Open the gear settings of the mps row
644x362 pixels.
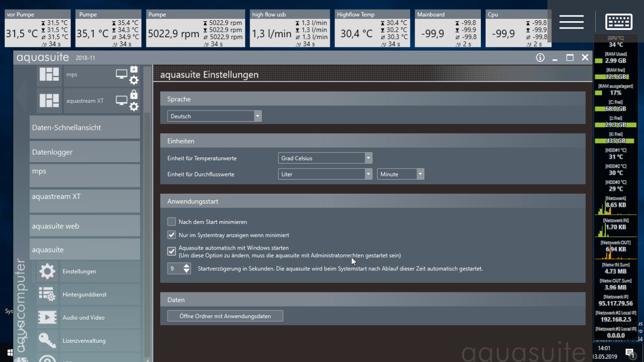pos(134,80)
